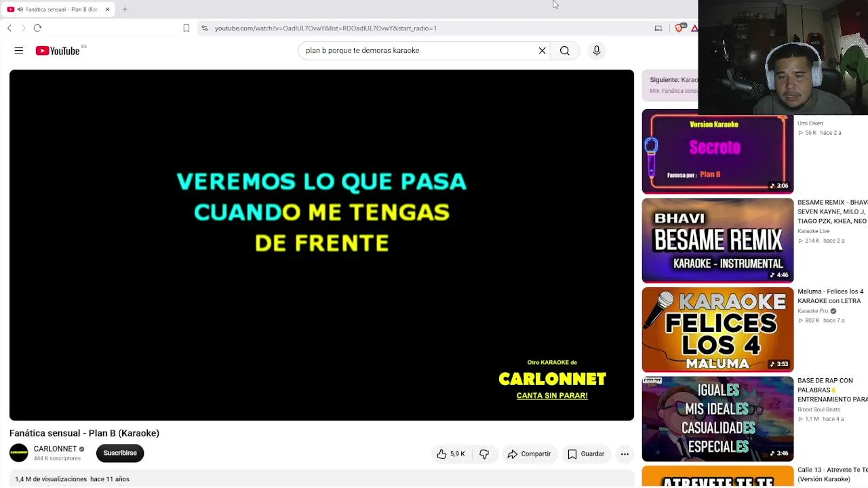Screen dimensions: 868x488
Task: Play the Felices Los 4 Maluma thumbnail
Action: (717, 330)
